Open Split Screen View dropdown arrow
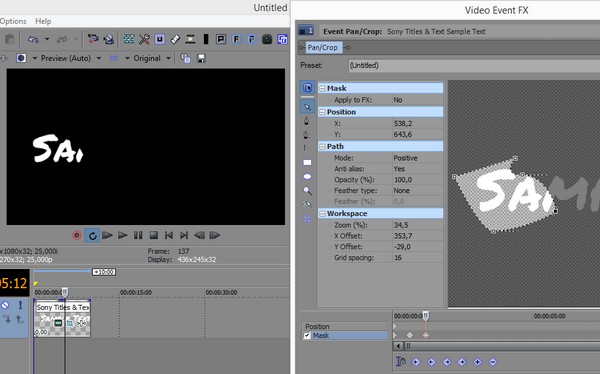This screenshot has height=374, width=600. [x=34, y=58]
